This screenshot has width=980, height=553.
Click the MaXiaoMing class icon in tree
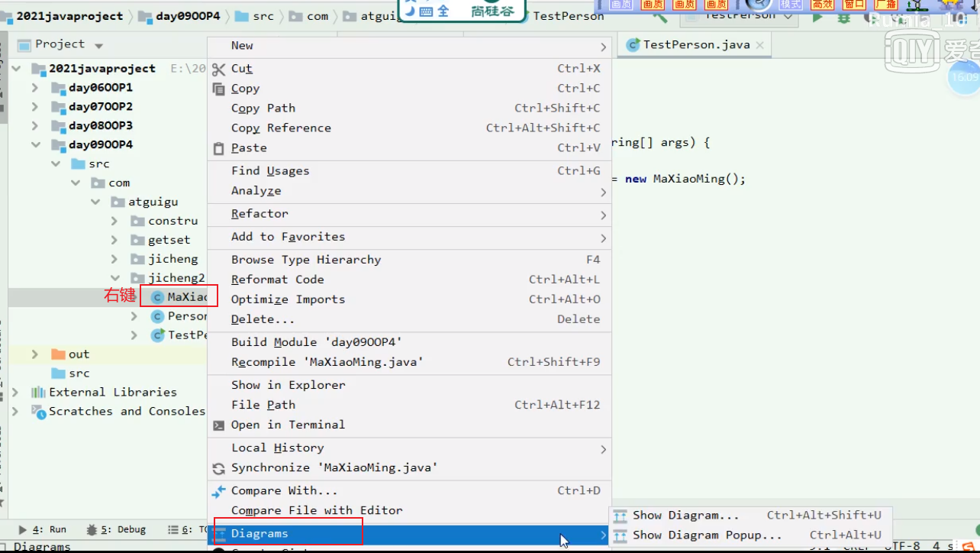tap(157, 297)
